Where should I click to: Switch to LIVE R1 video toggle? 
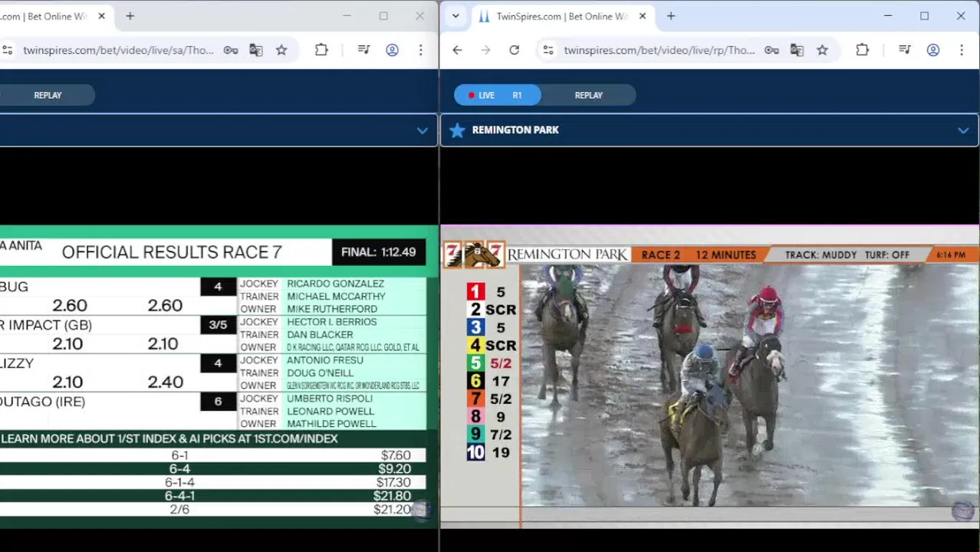click(498, 95)
